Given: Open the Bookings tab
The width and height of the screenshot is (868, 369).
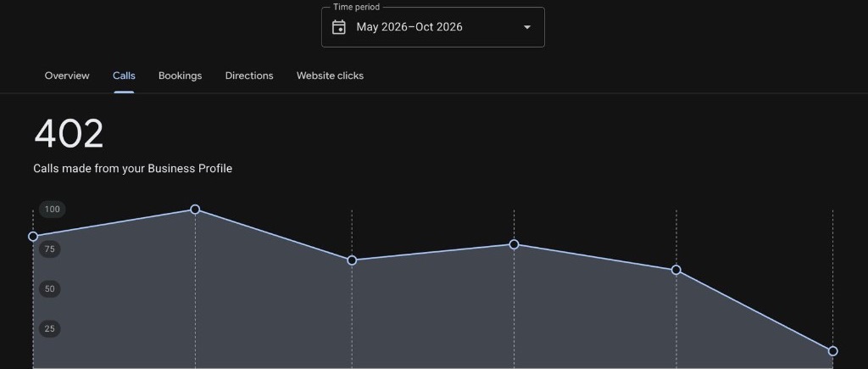Looking at the screenshot, I should pyautogui.click(x=180, y=75).
